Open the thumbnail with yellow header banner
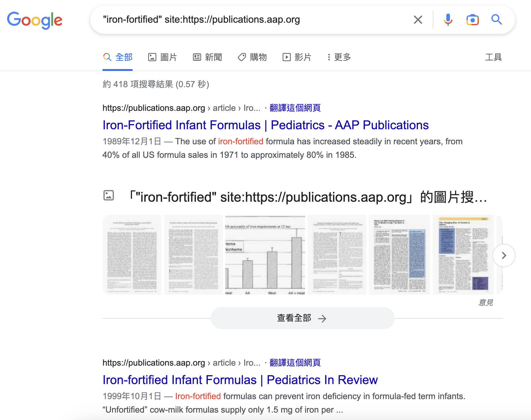The width and height of the screenshot is (531, 420). click(463, 255)
